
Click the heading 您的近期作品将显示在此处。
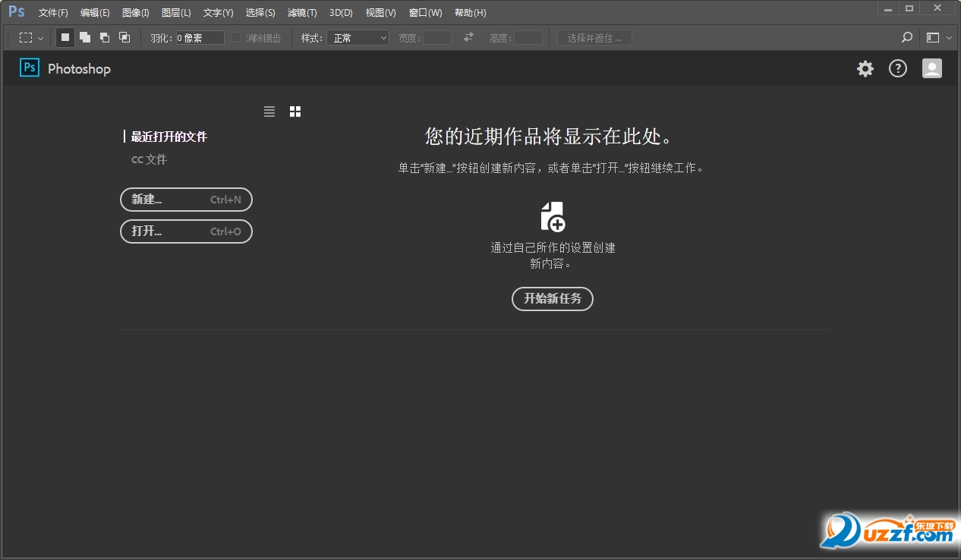(550, 136)
